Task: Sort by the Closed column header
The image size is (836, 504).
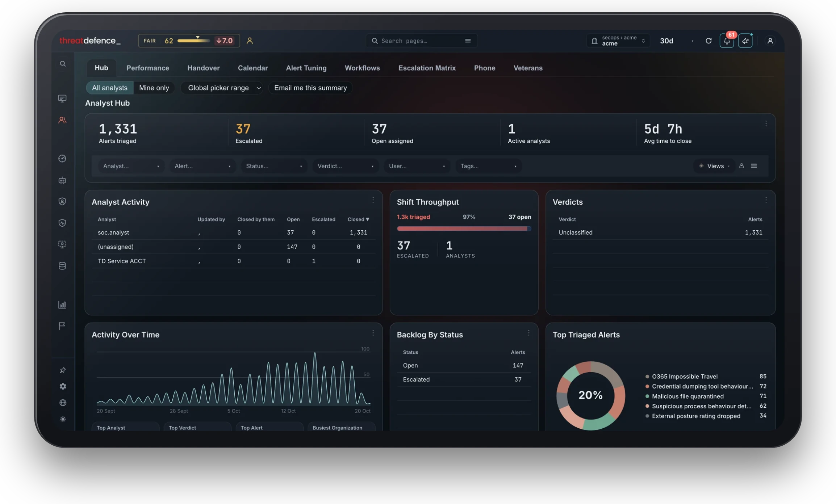Action: (358, 219)
